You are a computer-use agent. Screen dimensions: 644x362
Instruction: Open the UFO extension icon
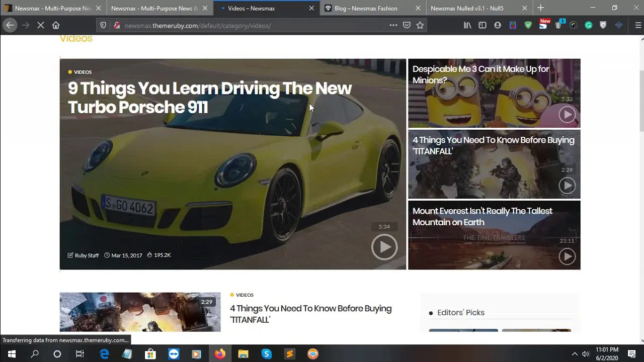point(619,25)
